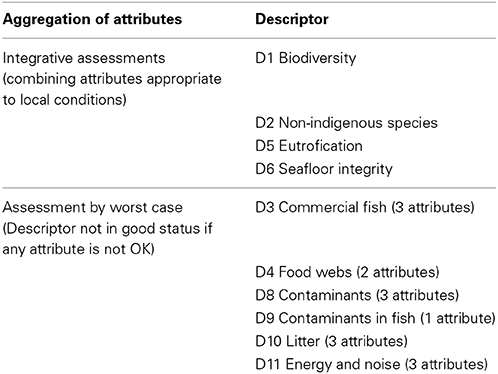Click 'Assessment by worst case' text
Screen dimensions: 498x374
click(x=93, y=208)
